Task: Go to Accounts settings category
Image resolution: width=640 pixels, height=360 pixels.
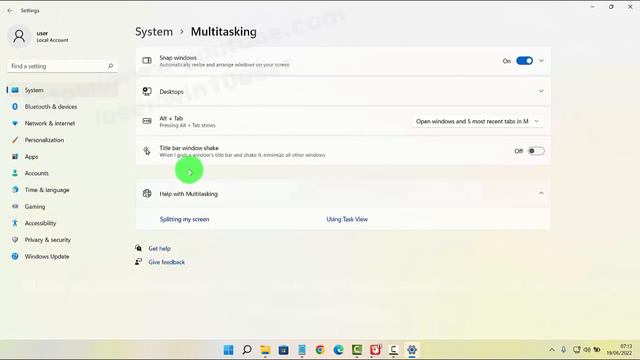Action: (62, 173)
